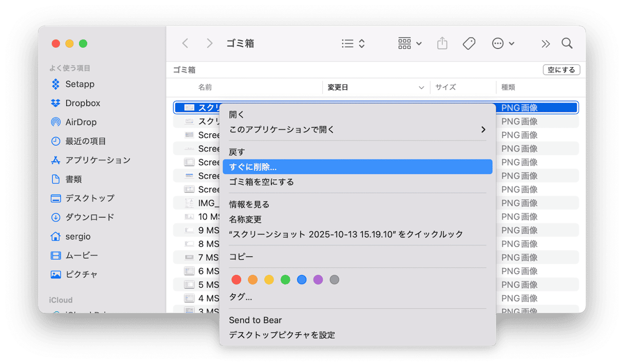624x364 pixels.
Task: Show hidden toolbar items via double chevron
Action: coord(545,44)
